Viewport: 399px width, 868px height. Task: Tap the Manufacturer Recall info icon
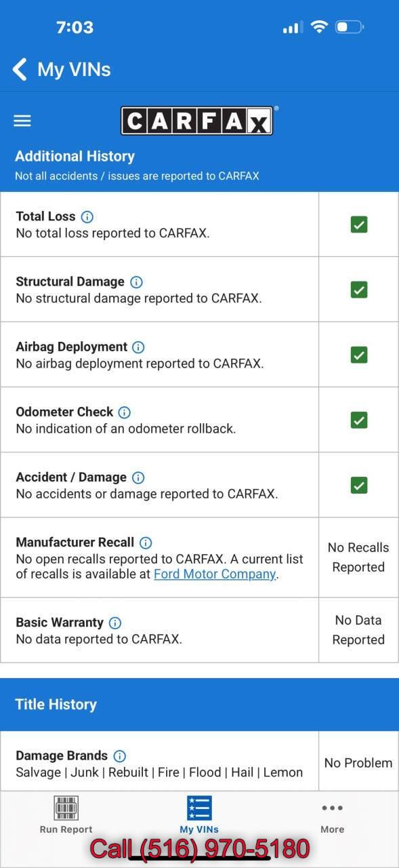click(146, 542)
